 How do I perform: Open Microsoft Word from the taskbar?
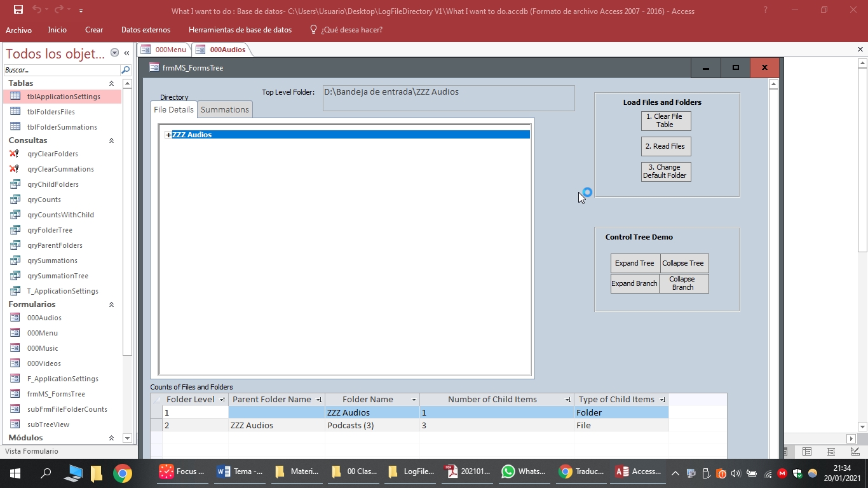point(240,472)
